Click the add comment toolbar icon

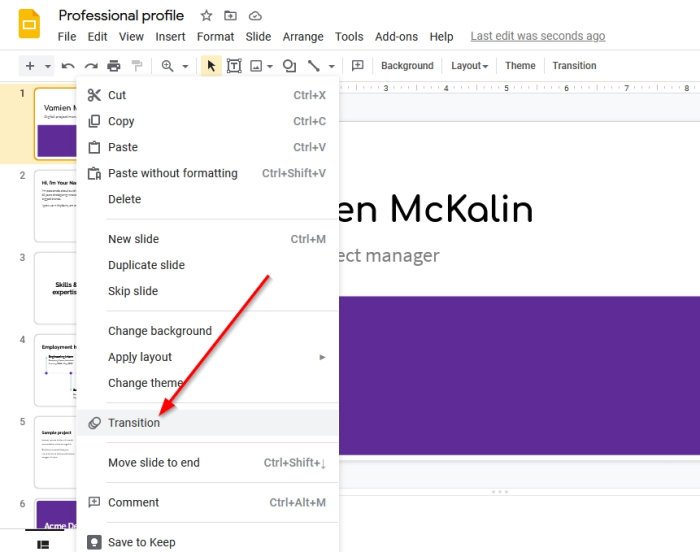(x=357, y=66)
